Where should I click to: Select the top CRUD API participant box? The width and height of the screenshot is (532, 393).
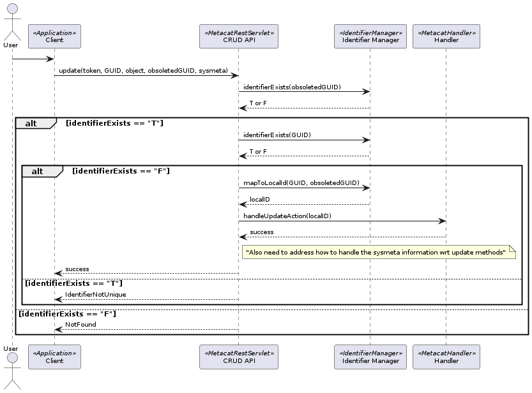coord(239,36)
